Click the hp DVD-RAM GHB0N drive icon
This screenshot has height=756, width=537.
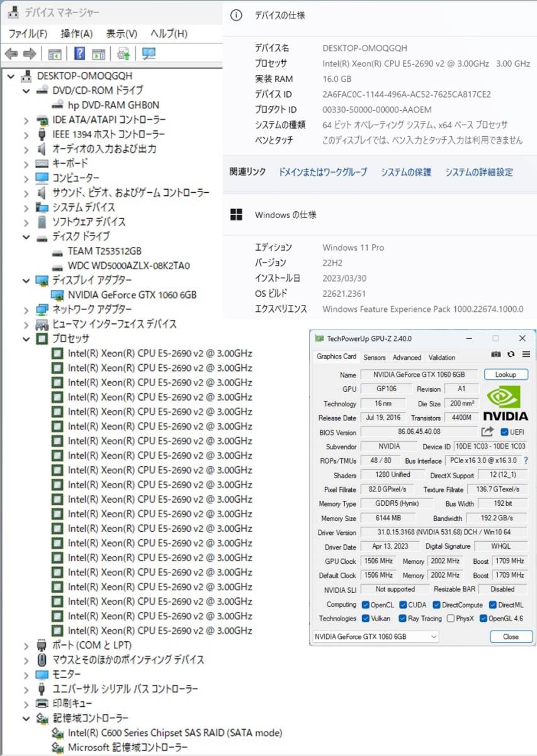click(x=58, y=105)
